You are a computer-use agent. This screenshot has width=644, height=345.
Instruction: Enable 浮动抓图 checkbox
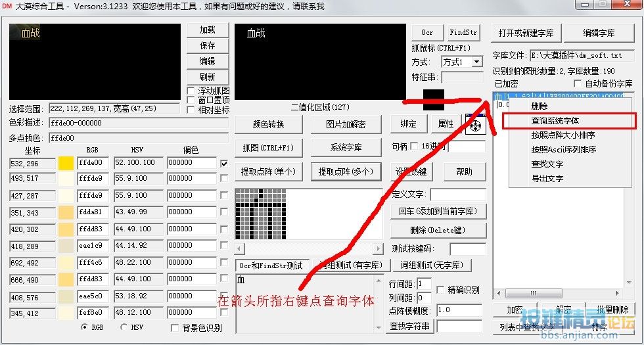[x=191, y=91]
